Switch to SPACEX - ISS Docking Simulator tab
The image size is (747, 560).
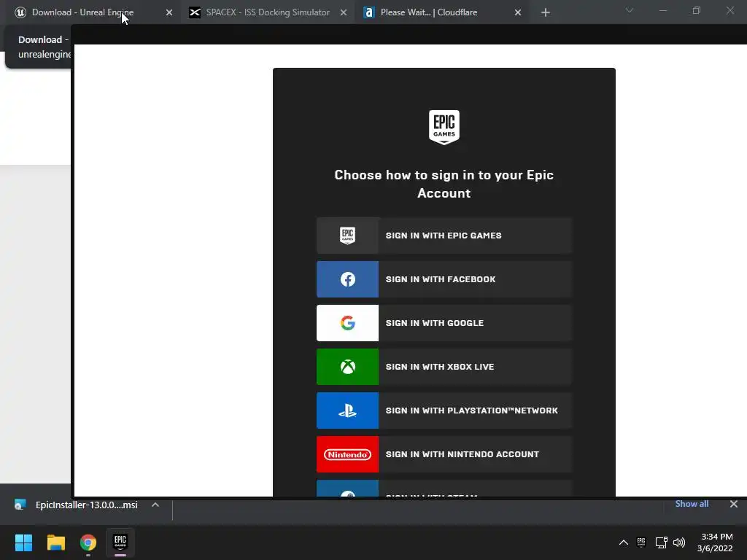pyautogui.click(x=267, y=12)
